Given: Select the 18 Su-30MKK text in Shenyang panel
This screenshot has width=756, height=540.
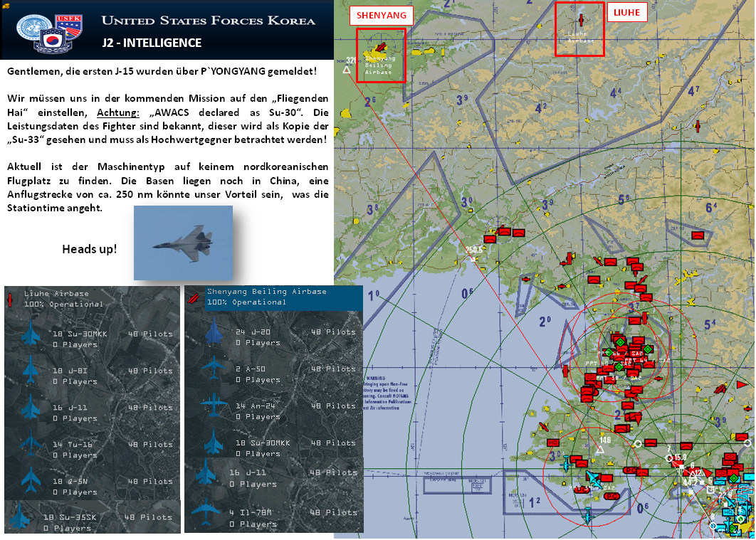Looking at the screenshot, I should (263, 443).
